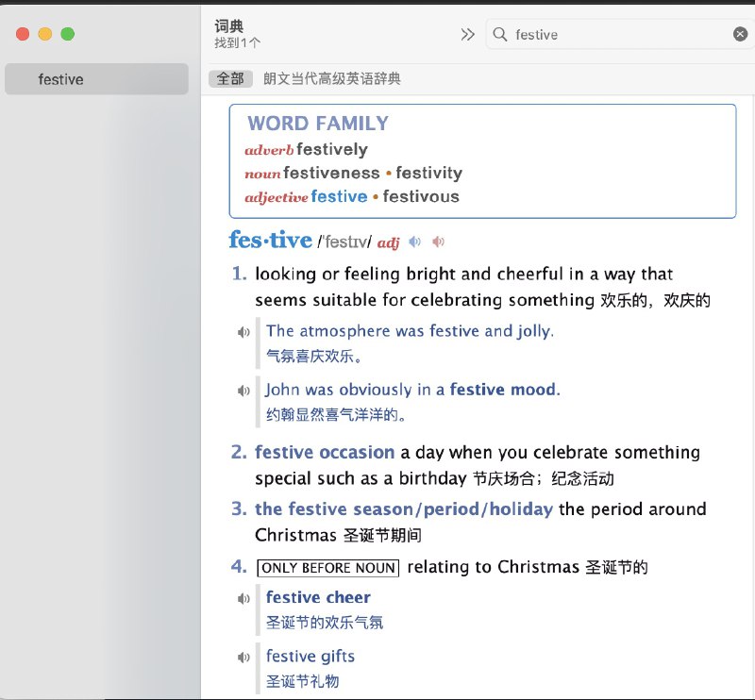The image size is (755, 700).
Task: Clear the search field with the X button
Action: click(x=740, y=35)
